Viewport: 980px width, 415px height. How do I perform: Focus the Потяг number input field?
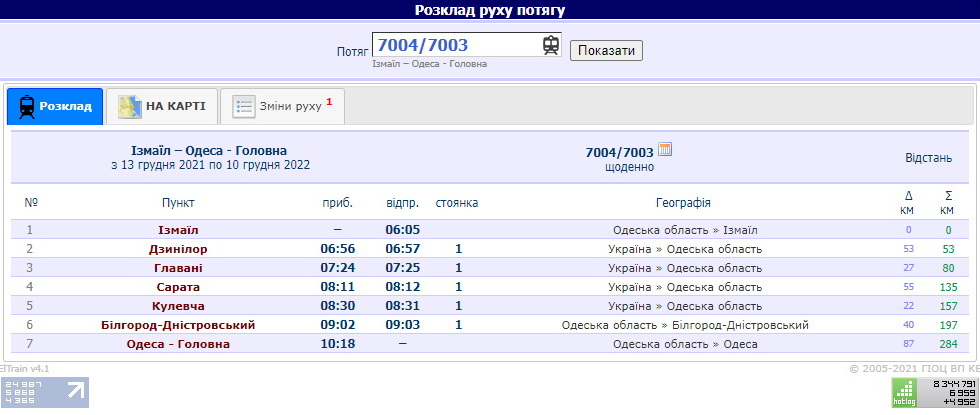click(x=466, y=45)
